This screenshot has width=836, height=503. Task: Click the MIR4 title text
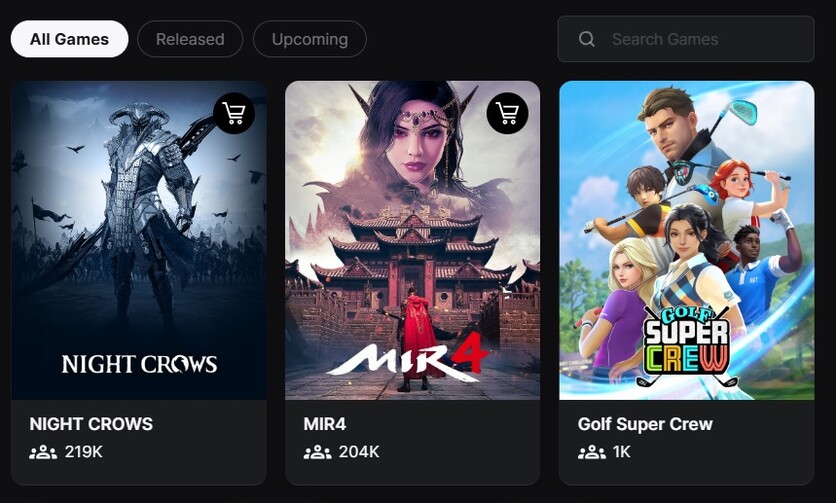(x=325, y=424)
